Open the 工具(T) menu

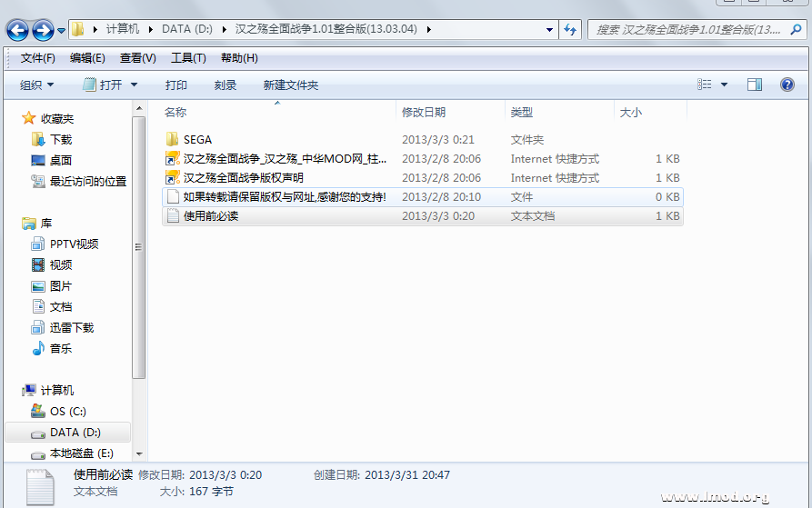[188, 58]
